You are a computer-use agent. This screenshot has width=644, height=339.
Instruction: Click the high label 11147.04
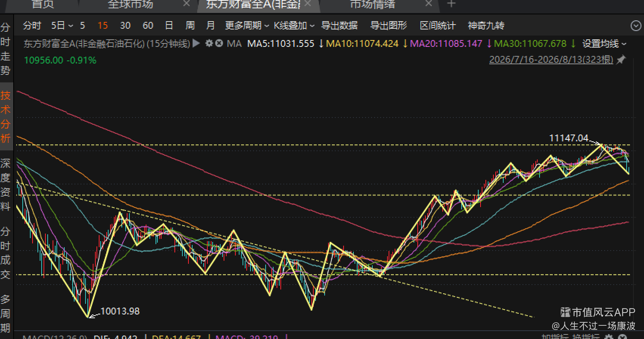tap(568, 138)
